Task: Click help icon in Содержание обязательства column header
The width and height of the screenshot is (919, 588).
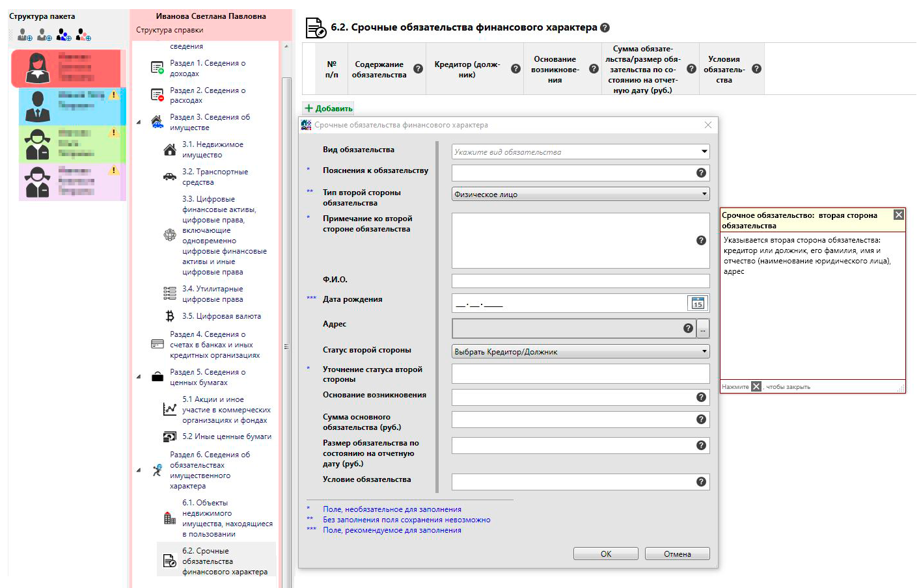Action: click(418, 68)
